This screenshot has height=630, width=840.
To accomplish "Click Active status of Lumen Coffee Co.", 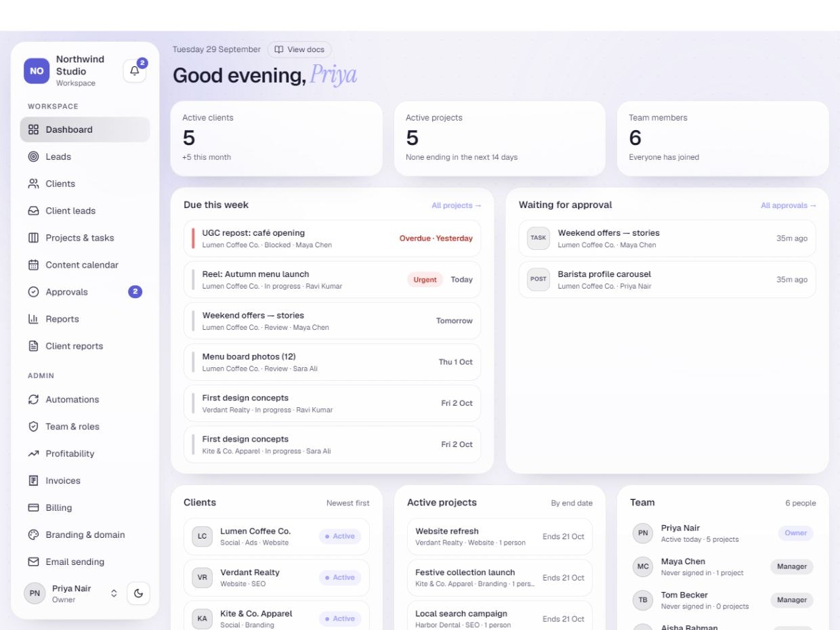I will [x=340, y=537].
